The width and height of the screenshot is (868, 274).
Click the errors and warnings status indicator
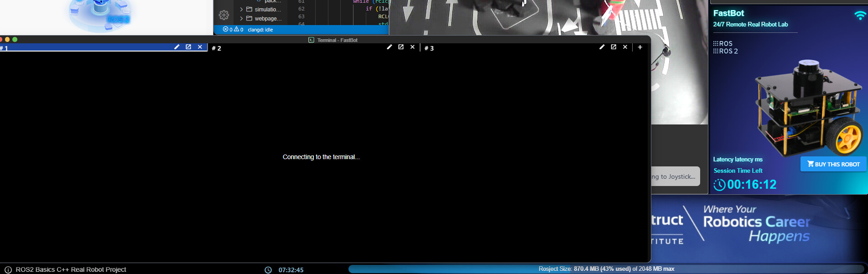coord(233,30)
